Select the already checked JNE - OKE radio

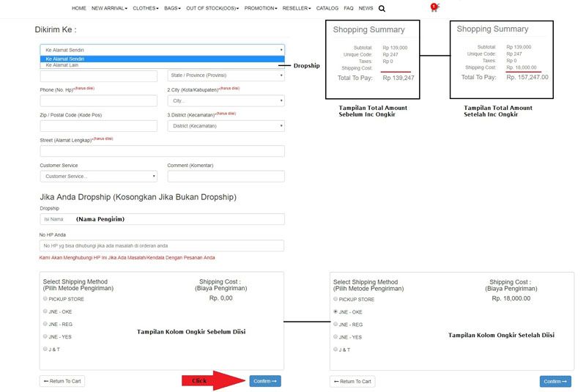coord(336,311)
